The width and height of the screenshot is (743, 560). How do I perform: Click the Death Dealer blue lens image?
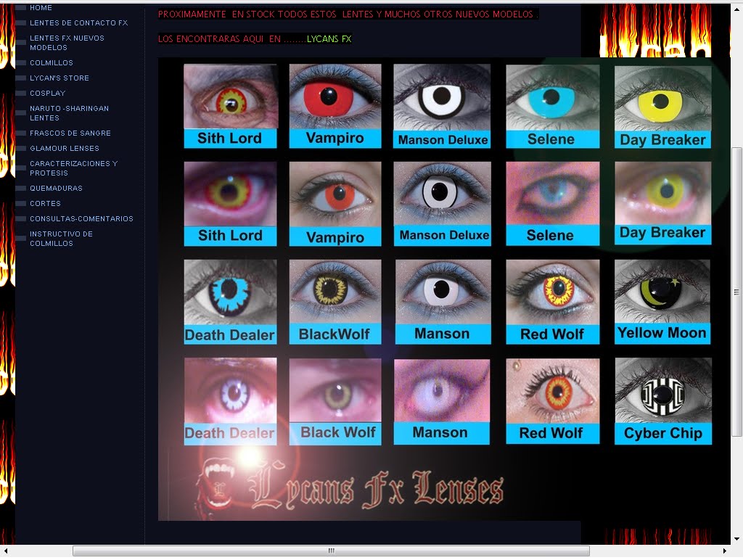click(x=230, y=292)
